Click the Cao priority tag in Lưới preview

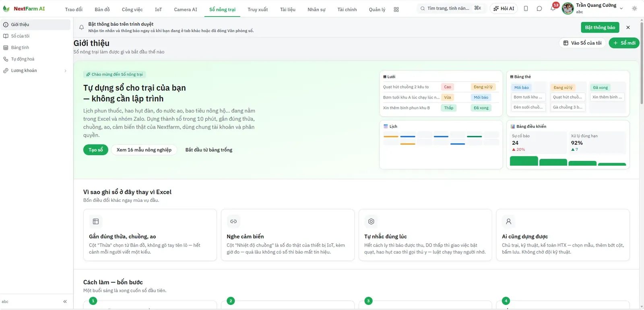coord(448,87)
